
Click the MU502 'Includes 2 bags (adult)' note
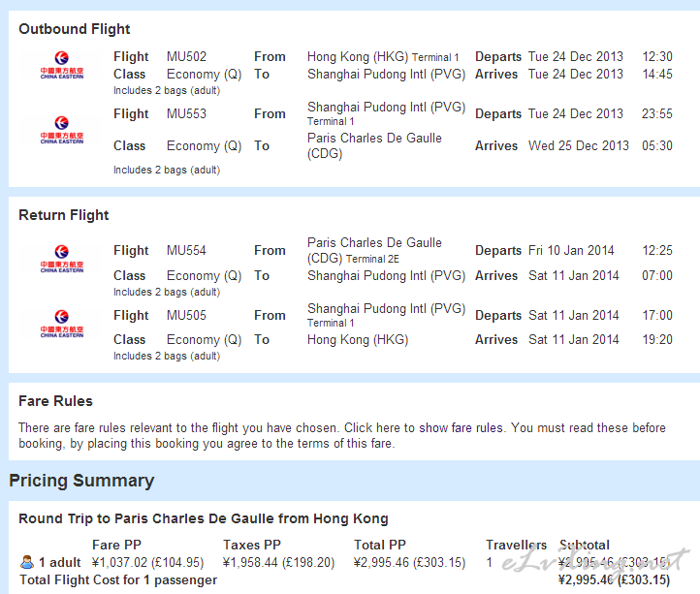click(x=167, y=90)
